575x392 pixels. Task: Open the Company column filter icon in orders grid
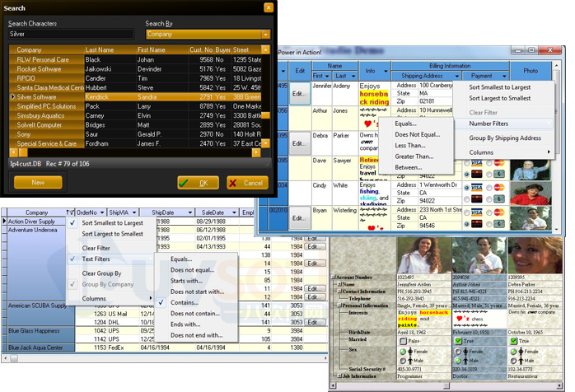click(x=70, y=212)
